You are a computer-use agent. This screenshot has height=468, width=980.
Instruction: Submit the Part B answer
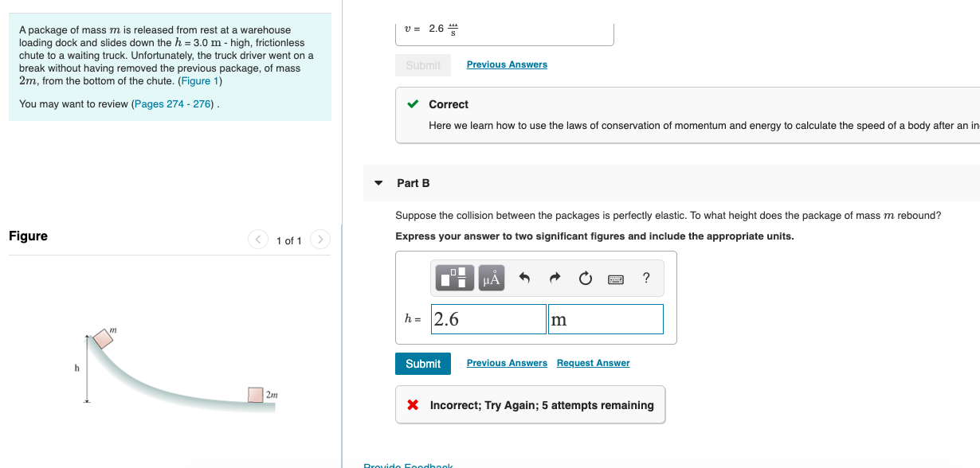click(423, 363)
